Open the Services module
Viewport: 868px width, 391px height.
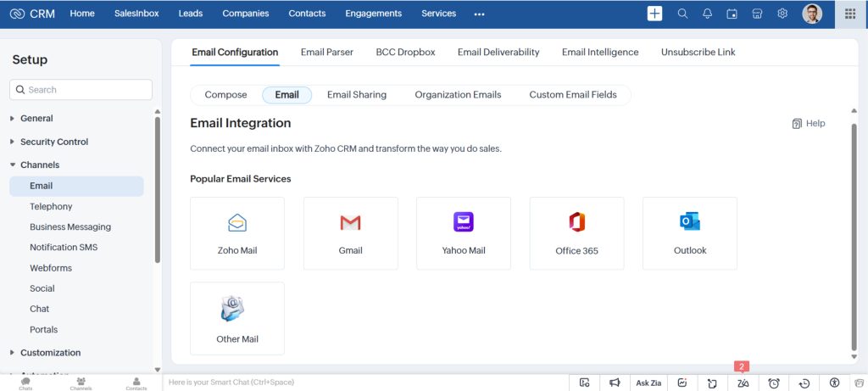(x=439, y=14)
